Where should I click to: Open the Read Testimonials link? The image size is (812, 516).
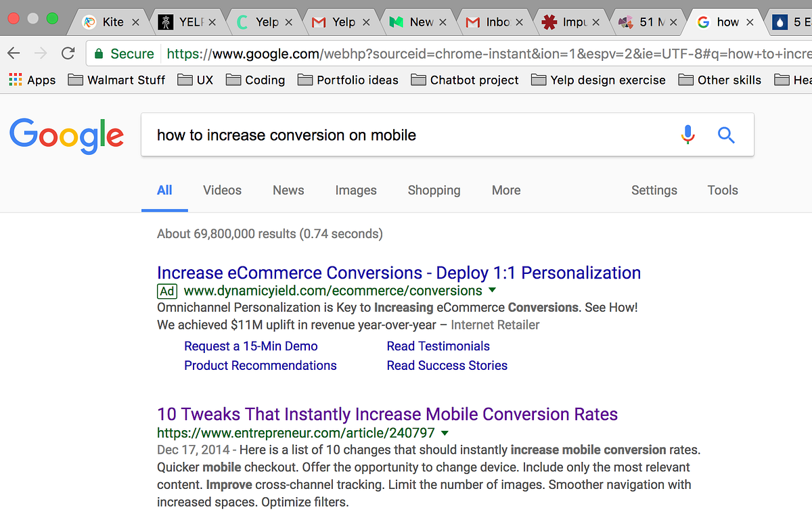click(x=438, y=346)
